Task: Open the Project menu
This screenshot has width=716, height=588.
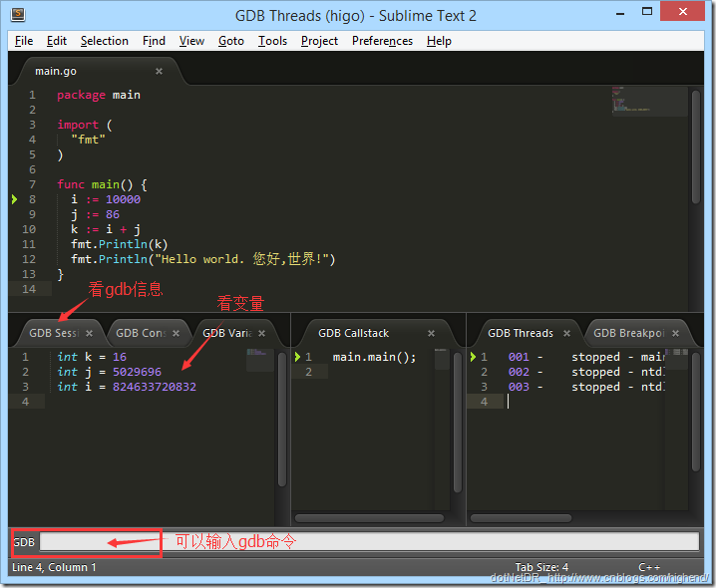Action: [320, 41]
